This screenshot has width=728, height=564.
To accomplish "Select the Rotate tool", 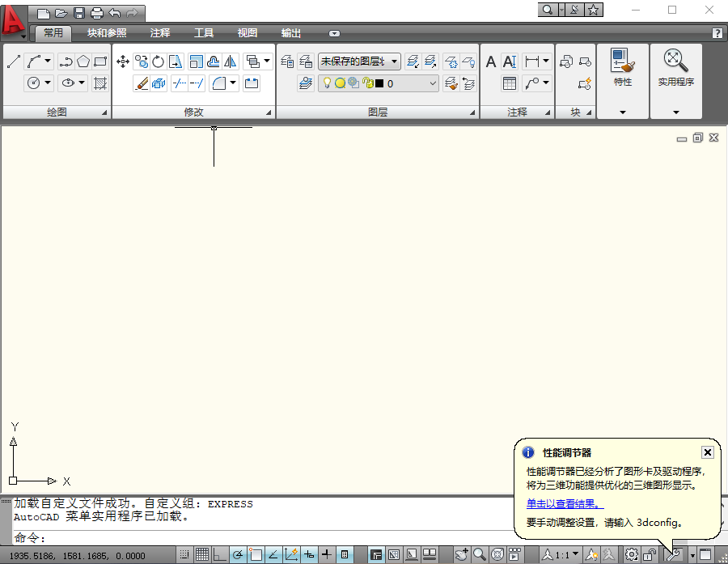I will (x=159, y=61).
